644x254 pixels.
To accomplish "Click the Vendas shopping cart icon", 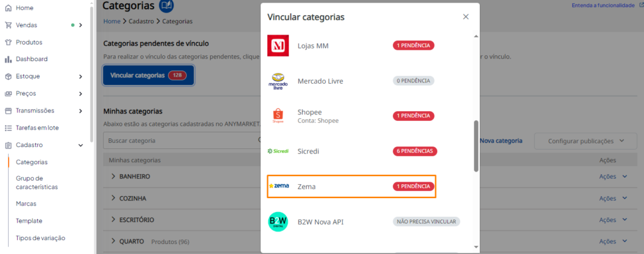I will pos(8,25).
